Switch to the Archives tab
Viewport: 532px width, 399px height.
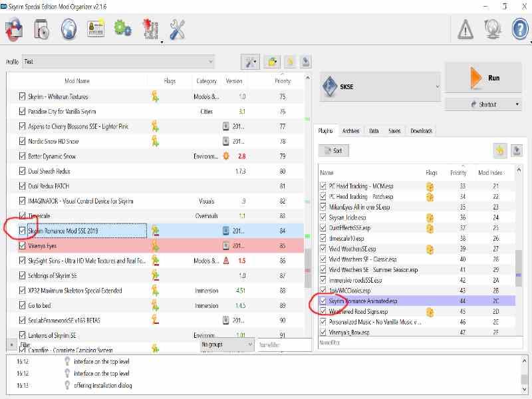coord(350,131)
